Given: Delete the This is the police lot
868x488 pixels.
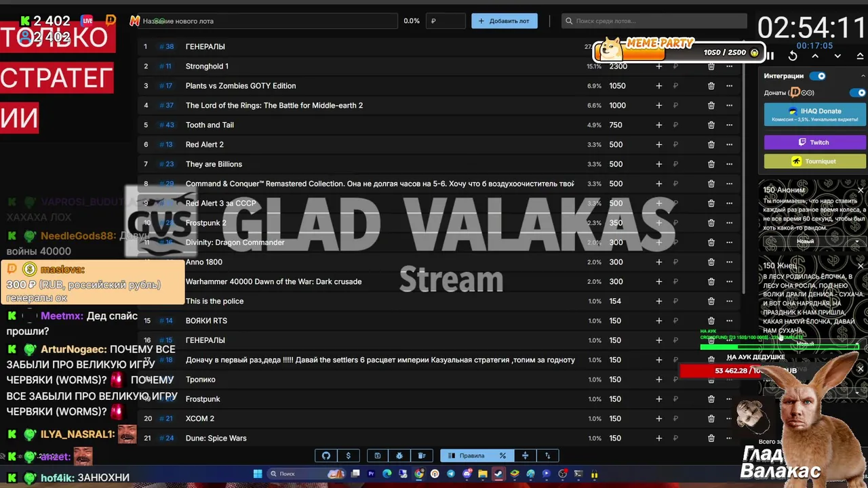Looking at the screenshot, I should (711, 301).
